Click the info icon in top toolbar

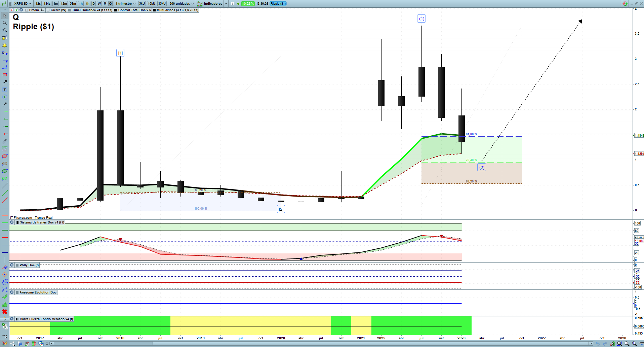click(233, 4)
